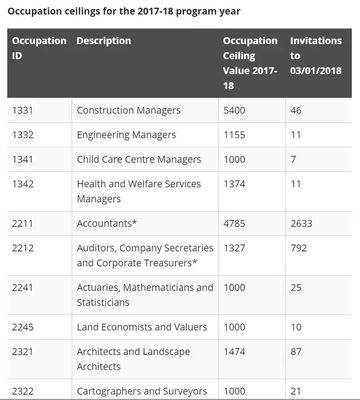Click occupation ID 1332
This screenshot has width=360, height=400.
pos(23,135)
